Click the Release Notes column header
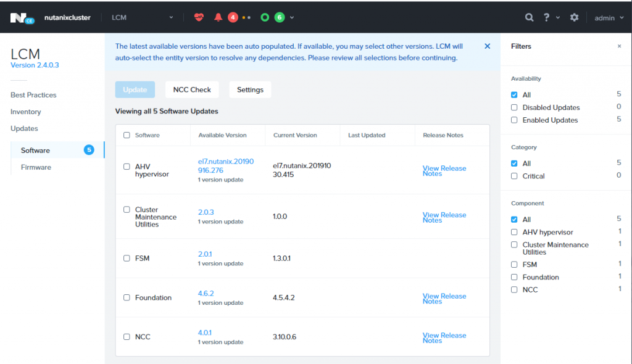The height and width of the screenshot is (364, 632). tap(443, 135)
